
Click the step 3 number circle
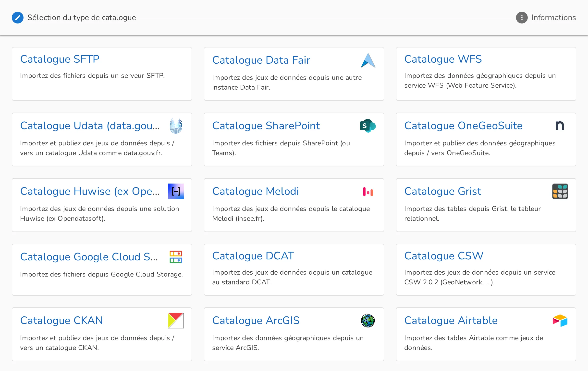[522, 18]
